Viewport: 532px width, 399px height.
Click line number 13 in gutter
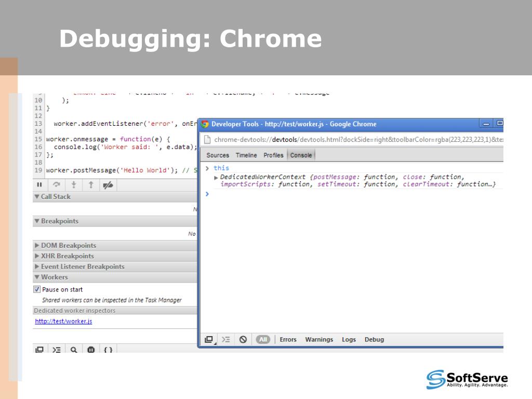tap(38, 124)
